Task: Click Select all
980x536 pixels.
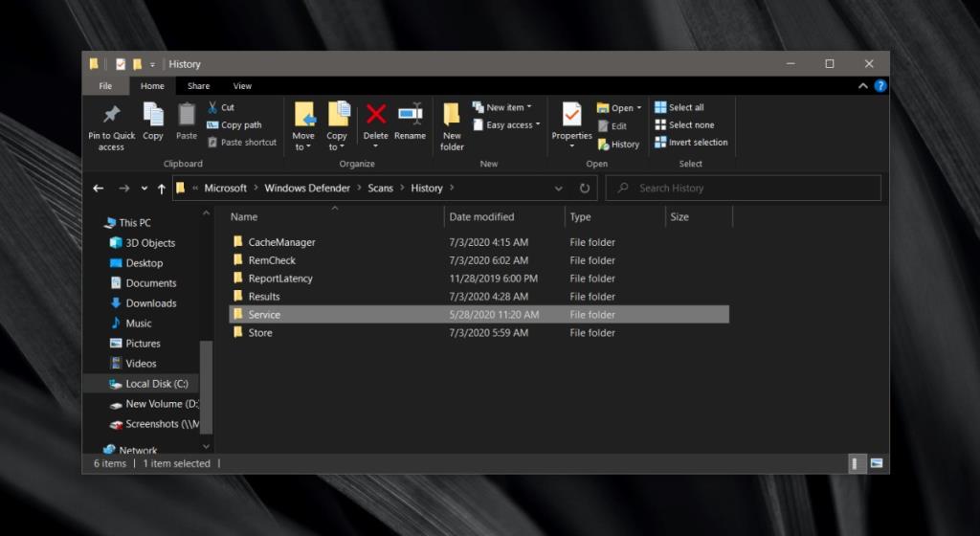Action: (x=679, y=107)
